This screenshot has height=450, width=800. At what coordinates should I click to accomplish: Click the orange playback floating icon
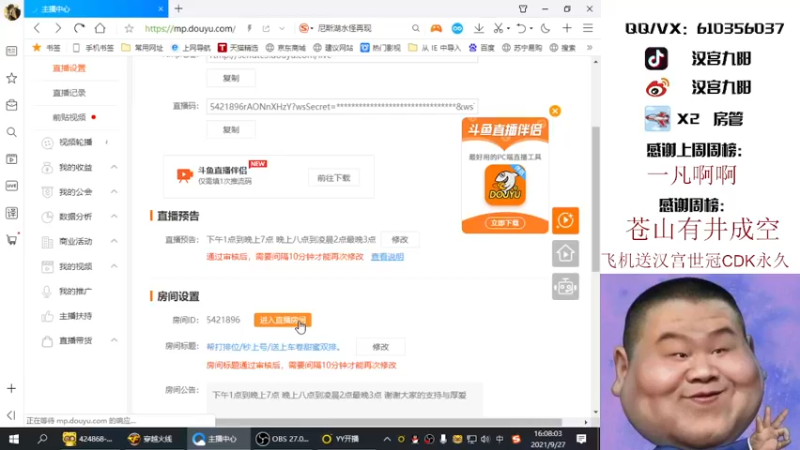[x=565, y=220]
